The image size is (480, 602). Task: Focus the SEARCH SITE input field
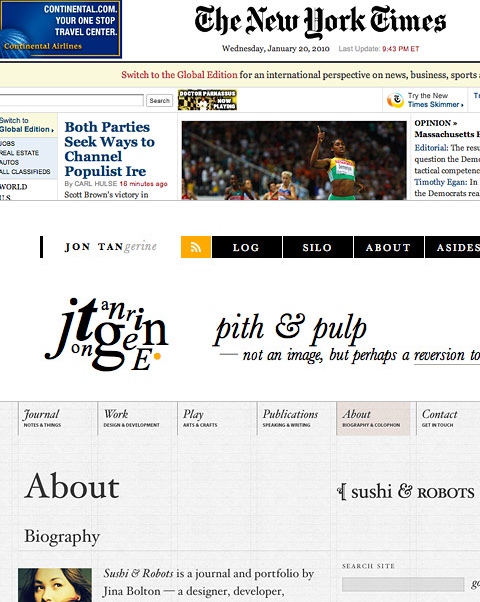[x=403, y=584]
